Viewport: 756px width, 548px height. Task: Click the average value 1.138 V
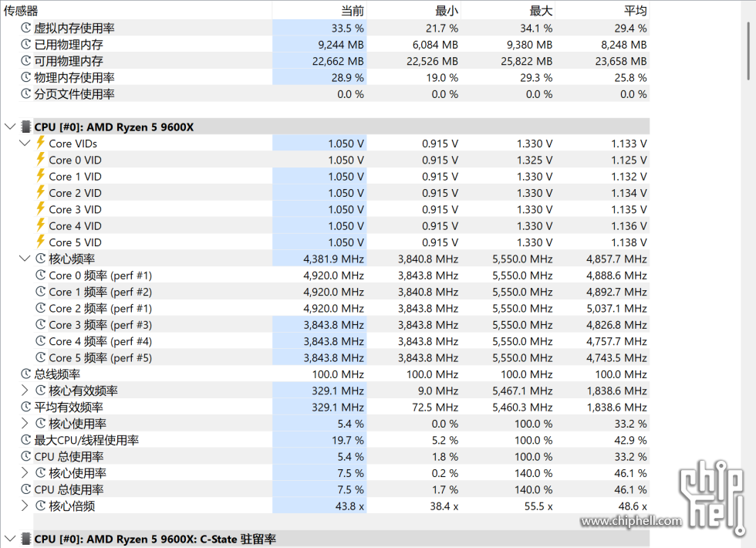point(629,242)
